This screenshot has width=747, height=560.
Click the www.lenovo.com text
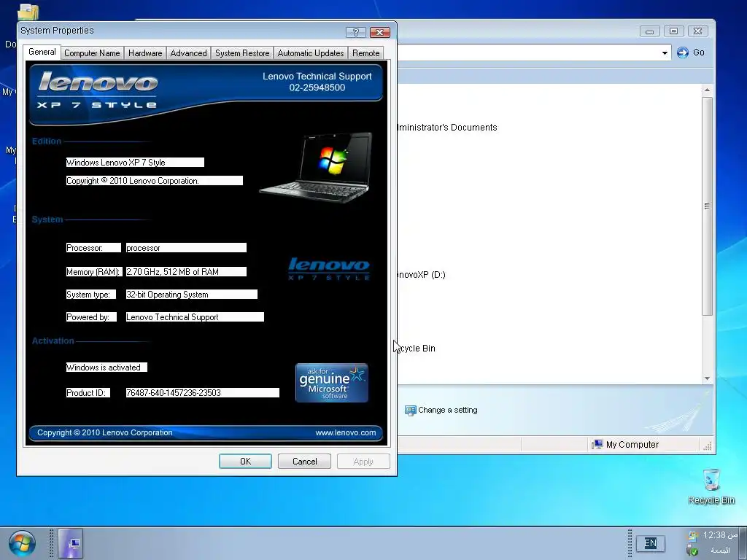[x=345, y=432]
